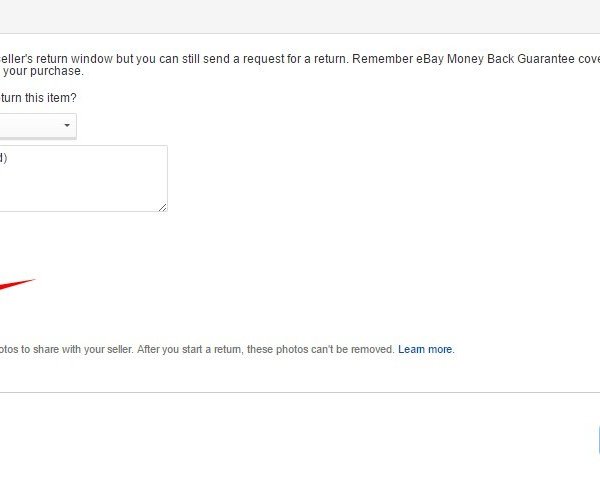This screenshot has height=490, width=600.
Task: Open the Learn more link about photos
Action: pyautogui.click(x=425, y=349)
